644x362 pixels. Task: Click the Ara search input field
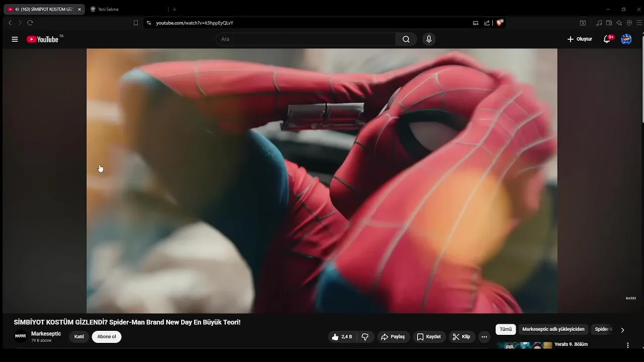(x=305, y=39)
